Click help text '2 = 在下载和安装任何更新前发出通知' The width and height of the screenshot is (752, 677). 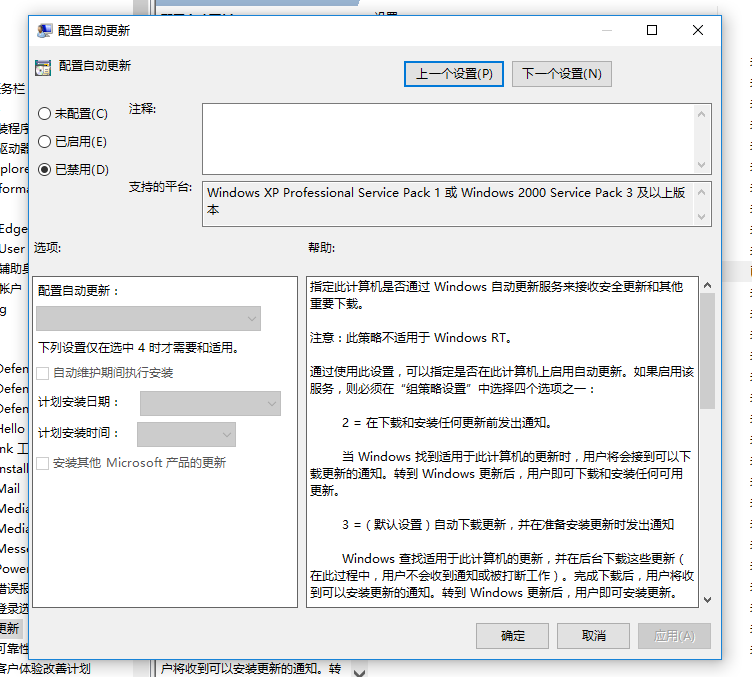446,423
